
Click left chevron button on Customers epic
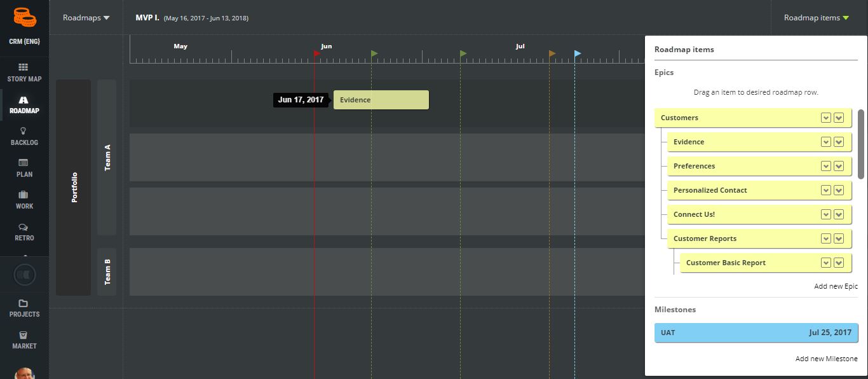826,118
